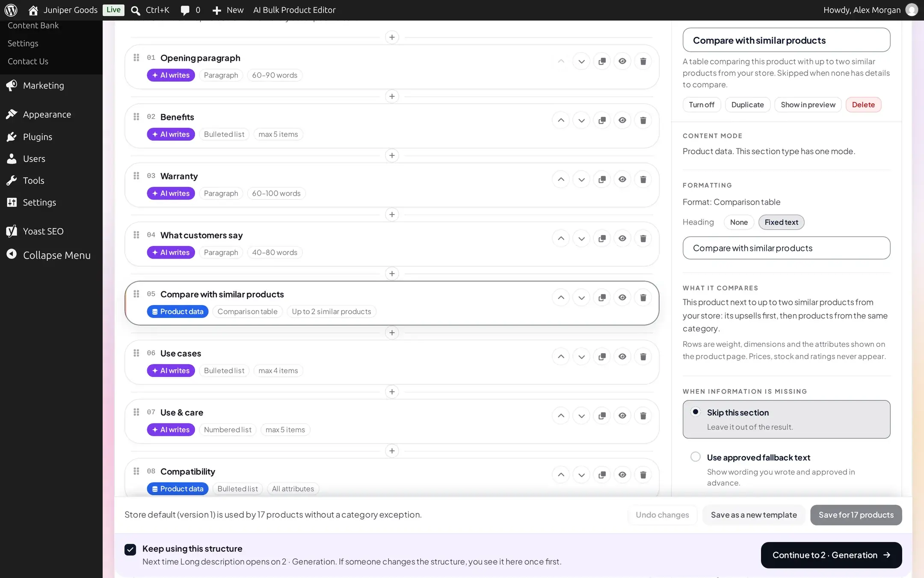Select Skip this section radio option
The width and height of the screenshot is (924, 578).
tap(696, 412)
